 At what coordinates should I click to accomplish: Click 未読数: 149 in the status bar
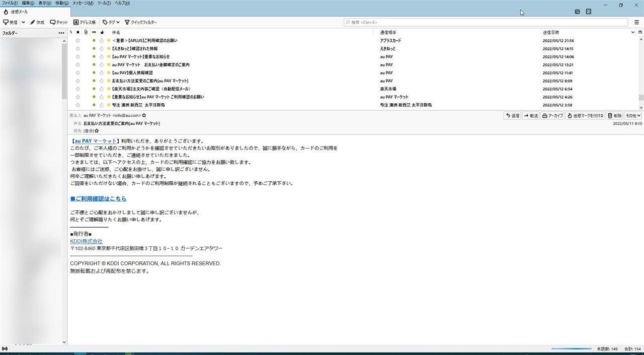click(607, 349)
